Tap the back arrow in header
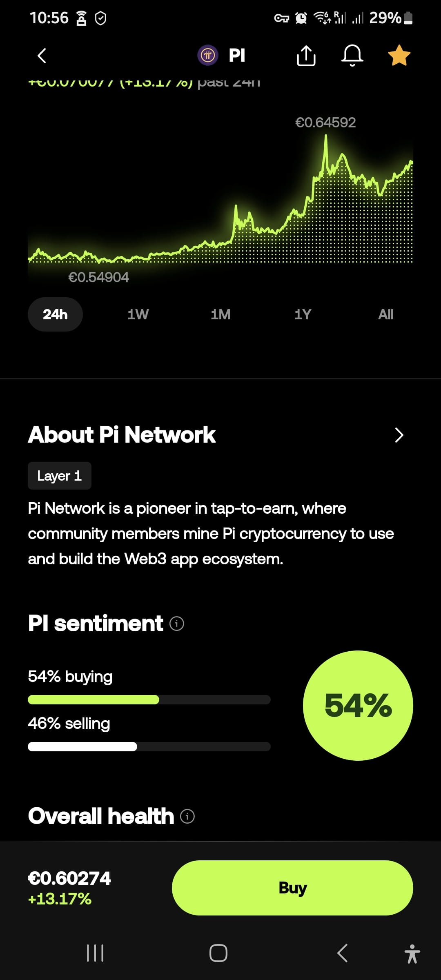441x980 pixels. tap(42, 56)
